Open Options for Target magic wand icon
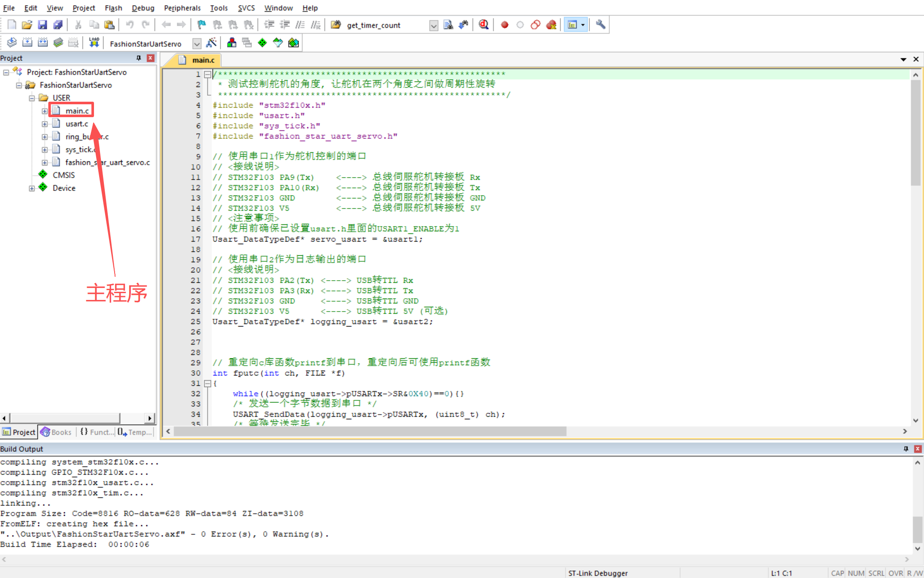The height and width of the screenshot is (578, 924). pyautogui.click(x=211, y=43)
